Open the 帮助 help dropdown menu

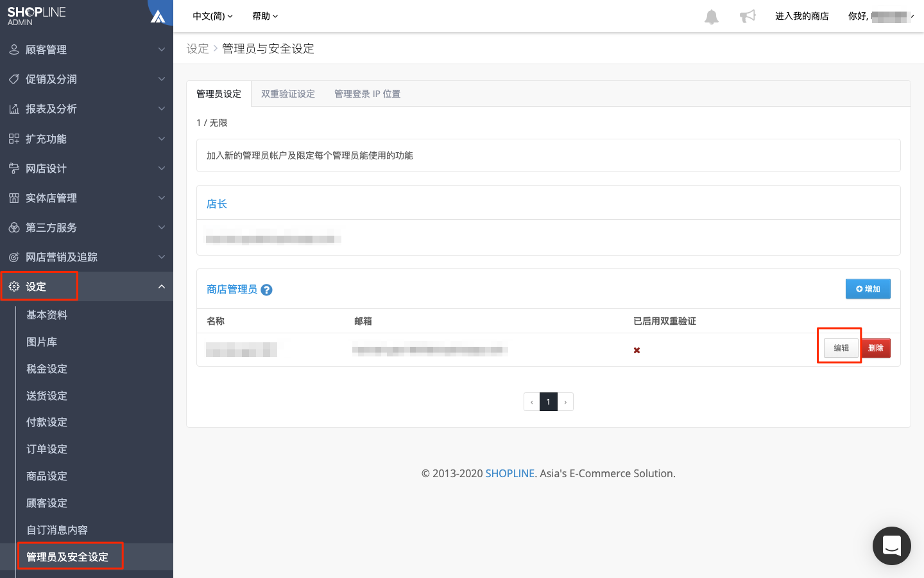[x=265, y=16]
